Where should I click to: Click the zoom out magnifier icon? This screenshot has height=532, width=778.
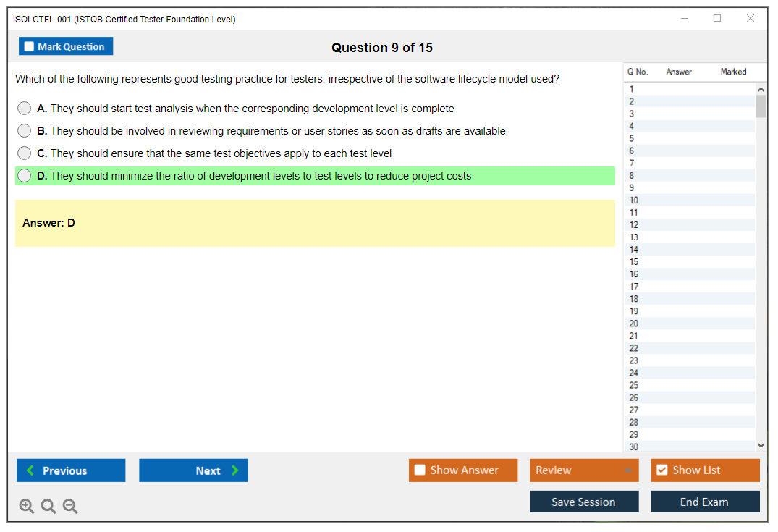point(70,506)
